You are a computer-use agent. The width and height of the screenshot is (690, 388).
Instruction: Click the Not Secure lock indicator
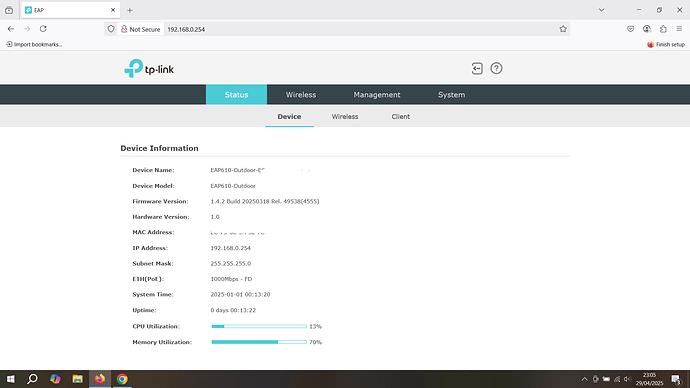click(140, 29)
